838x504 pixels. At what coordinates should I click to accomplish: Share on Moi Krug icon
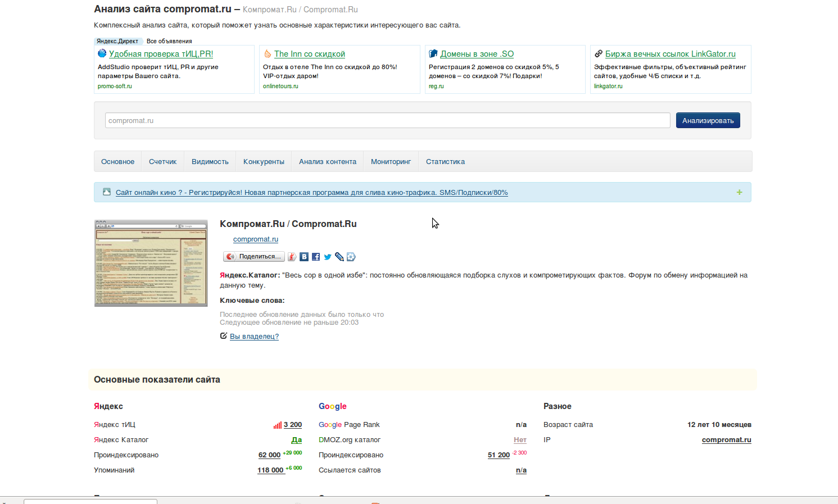(x=351, y=257)
